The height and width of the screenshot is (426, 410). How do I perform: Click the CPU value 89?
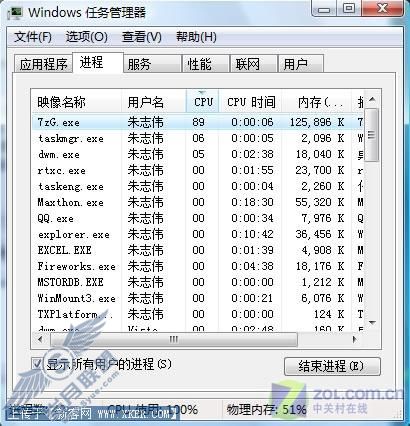coord(198,122)
